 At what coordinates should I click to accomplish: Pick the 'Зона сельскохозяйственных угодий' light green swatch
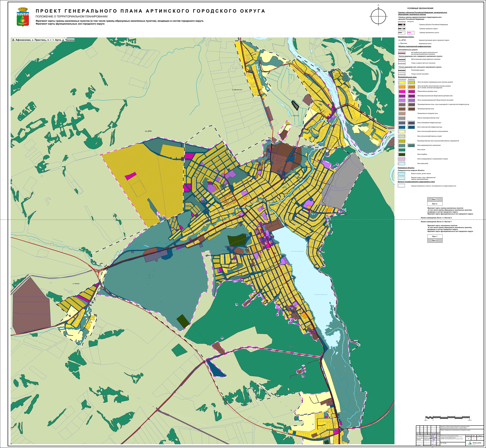pos(402,136)
